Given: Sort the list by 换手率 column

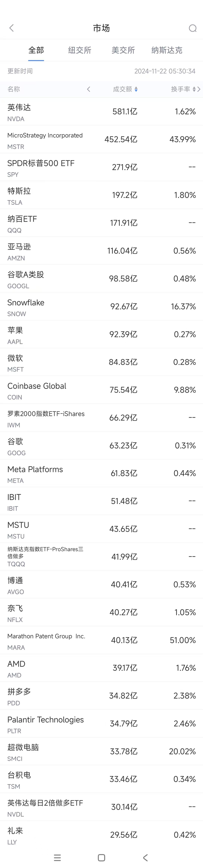Looking at the screenshot, I should [x=183, y=89].
